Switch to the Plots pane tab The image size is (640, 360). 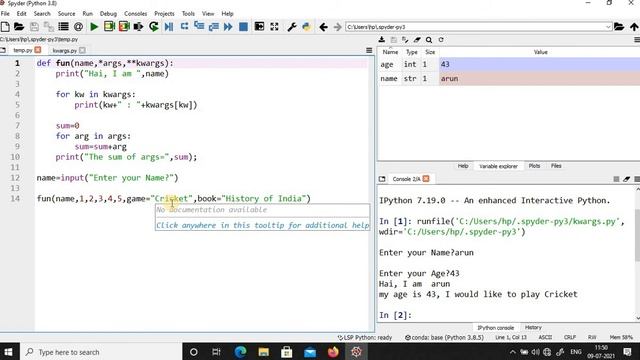point(534,166)
